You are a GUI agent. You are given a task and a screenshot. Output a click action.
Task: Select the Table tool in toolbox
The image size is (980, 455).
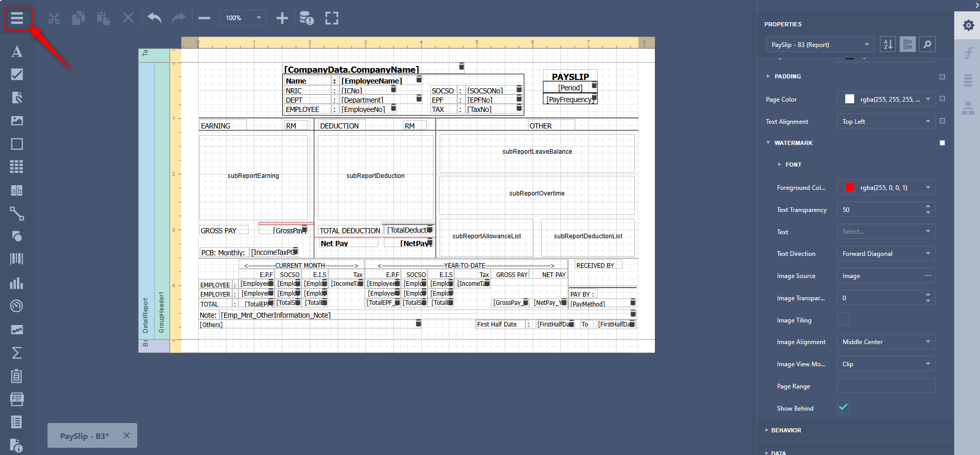click(x=17, y=167)
